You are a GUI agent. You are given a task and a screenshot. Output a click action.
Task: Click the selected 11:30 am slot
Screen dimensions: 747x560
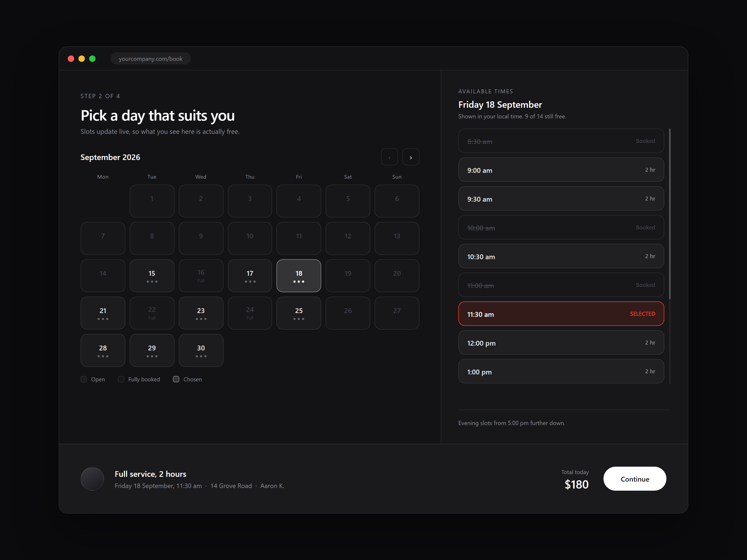click(561, 314)
